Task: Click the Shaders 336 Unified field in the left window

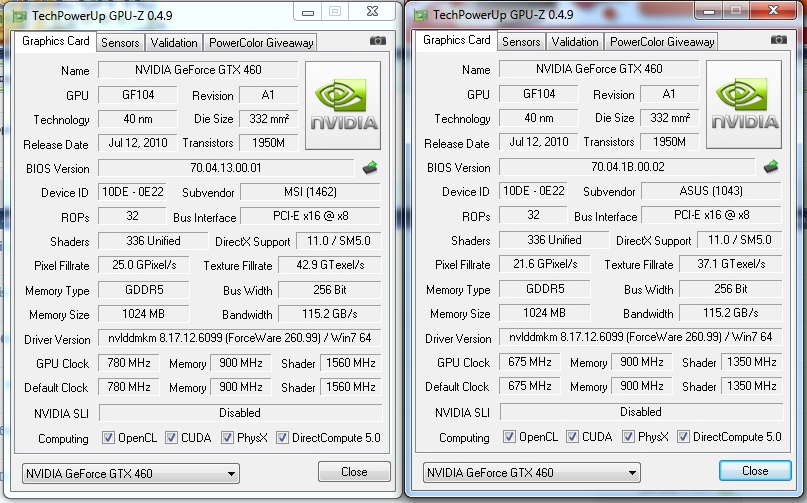Action: [x=153, y=241]
